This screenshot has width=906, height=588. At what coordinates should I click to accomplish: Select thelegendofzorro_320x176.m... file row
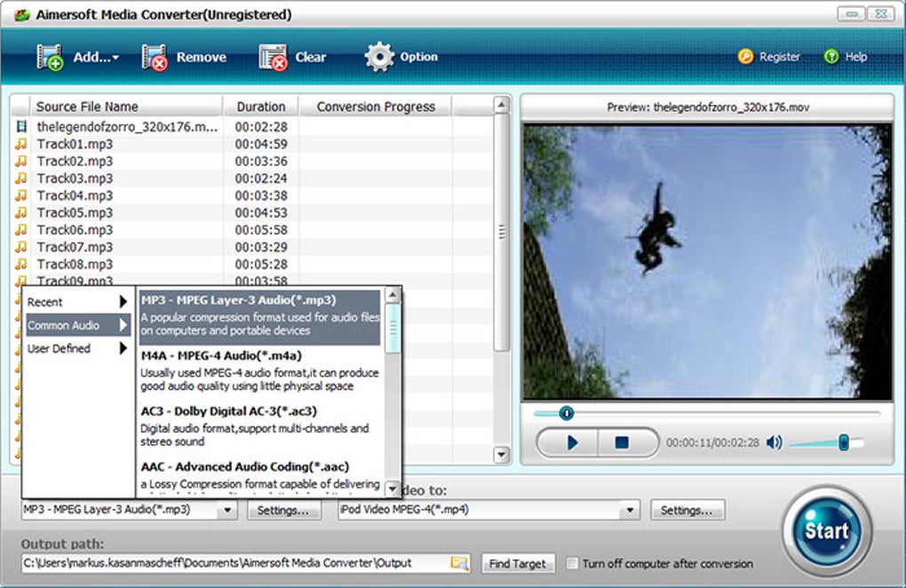pos(252,126)
